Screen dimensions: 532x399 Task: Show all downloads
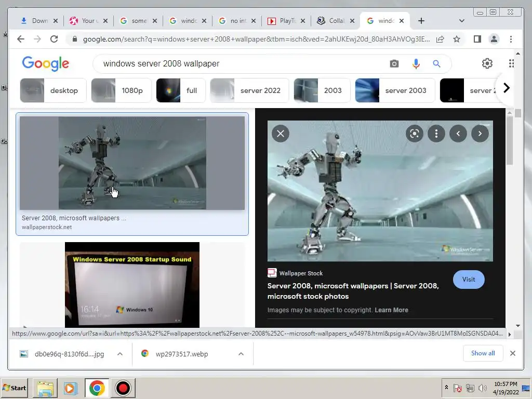(483, 353)
